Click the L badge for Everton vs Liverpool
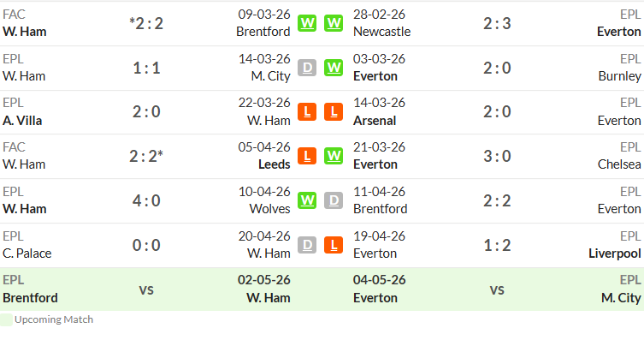Image resolution: width=644 pixels, height=340 pixels. coord(334,245)
